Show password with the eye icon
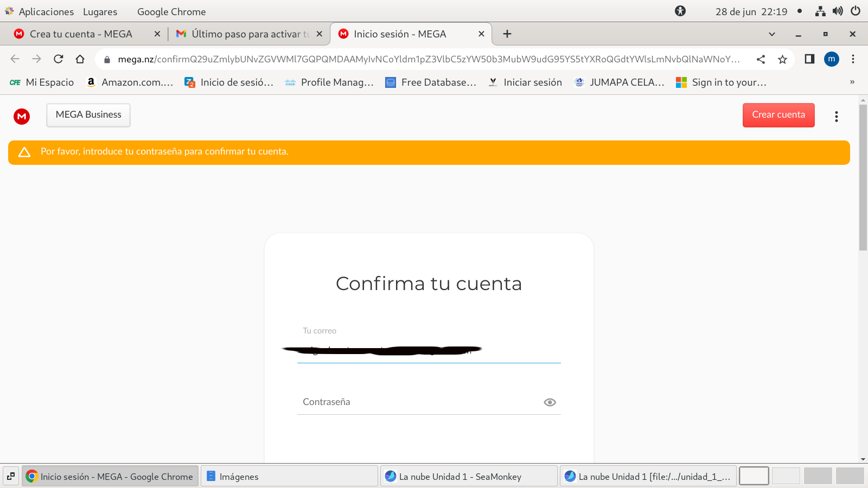868x488 pixels. point(550,402)
